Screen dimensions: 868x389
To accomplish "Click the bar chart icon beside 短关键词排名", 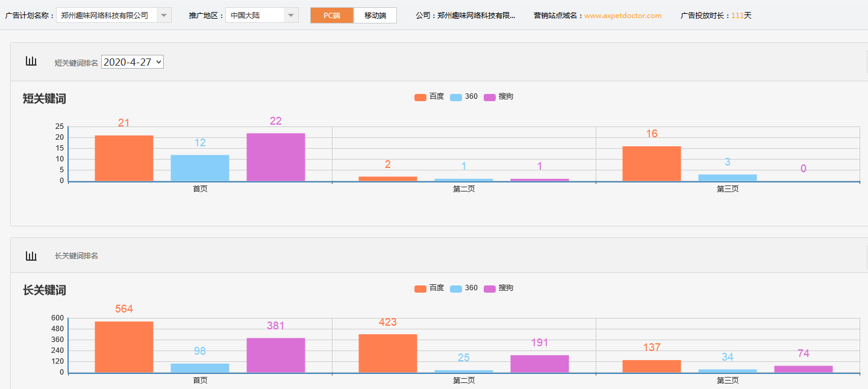I will click(31, 61).
